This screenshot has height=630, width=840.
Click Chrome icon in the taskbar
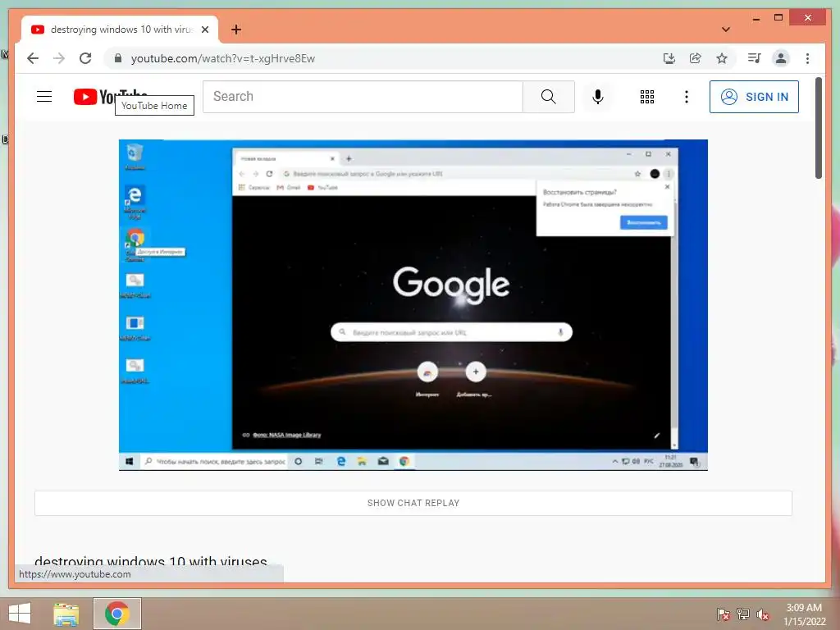(x=117, y=614)
